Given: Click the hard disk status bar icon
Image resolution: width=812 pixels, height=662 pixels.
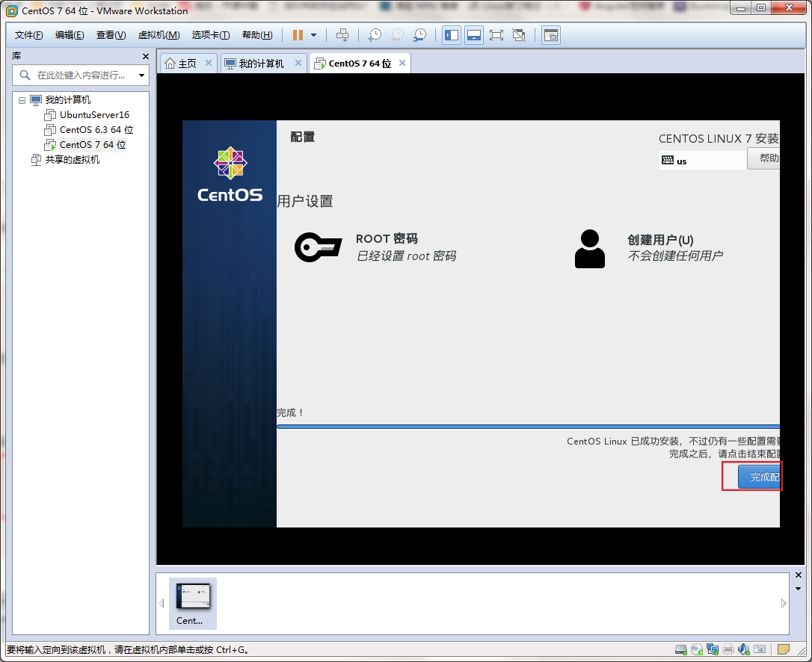Looking at the screenshot, I should (x=681, y=649).
